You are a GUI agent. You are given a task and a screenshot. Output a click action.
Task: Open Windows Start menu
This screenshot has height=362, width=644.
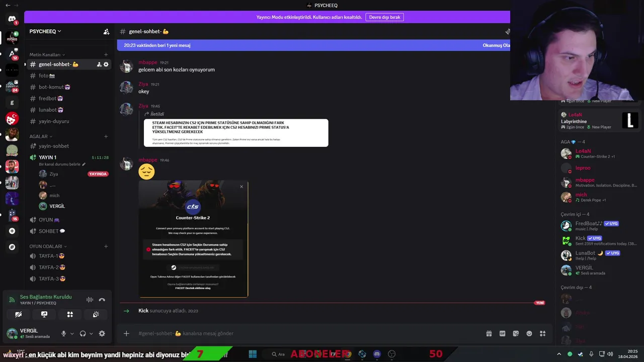click(x=253, y=354)
